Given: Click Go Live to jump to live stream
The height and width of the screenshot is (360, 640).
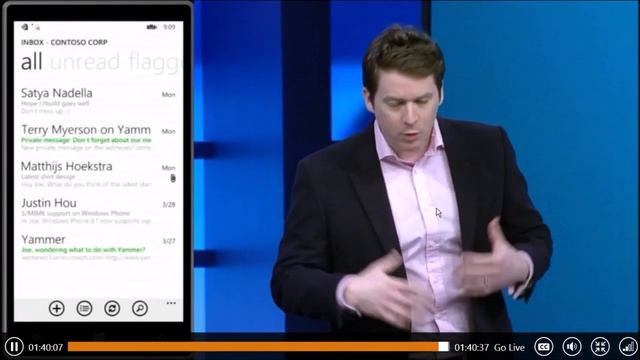Looking at the screenshot, I should pyautogui.click(x=509, y=347).
